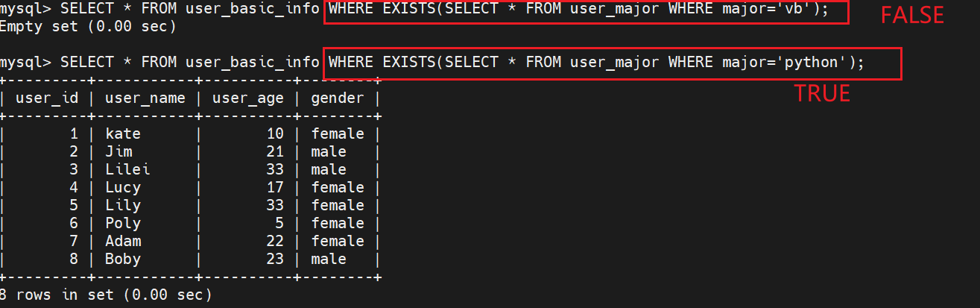
Task: Click the red FALSE annotation label
Action: [912, 15]
